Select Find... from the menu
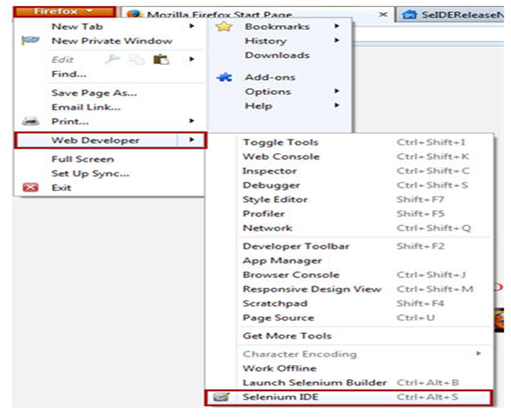The width and height of the screenshot is (511, 420). coord(110,74)
